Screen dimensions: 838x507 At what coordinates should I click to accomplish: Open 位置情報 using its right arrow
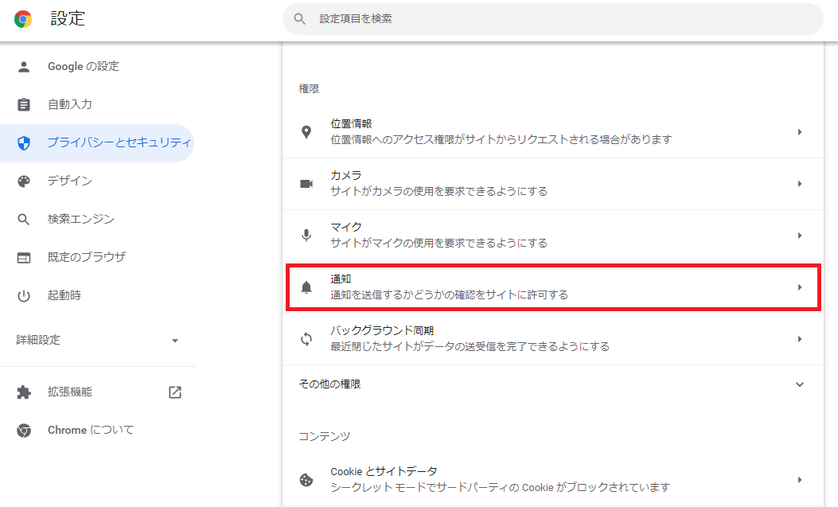[x=799, y=132]
